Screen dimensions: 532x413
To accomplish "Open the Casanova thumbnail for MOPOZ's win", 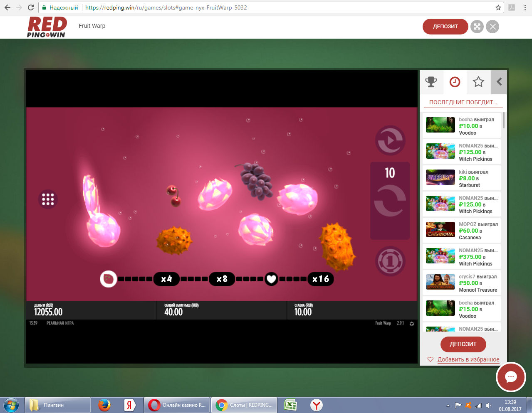I will click(440, 229).
